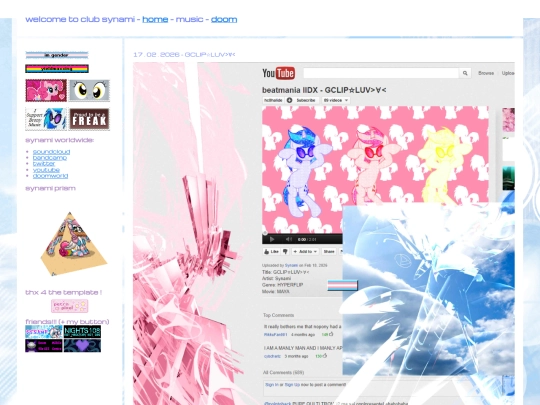This screenshot has height=405, width=540.
Task: Click thumbs-up icon on first top comment
Action: click(331, 334)
